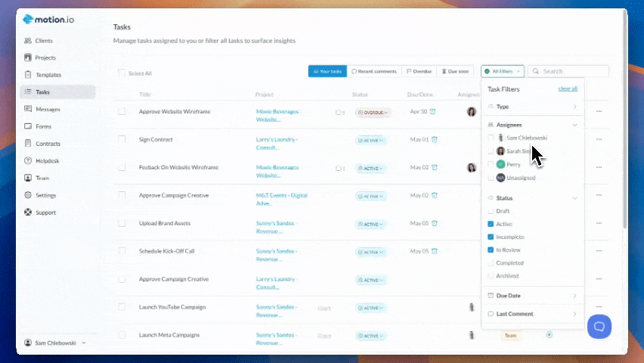Click calendar icon next to May 01

coord(435,139)
